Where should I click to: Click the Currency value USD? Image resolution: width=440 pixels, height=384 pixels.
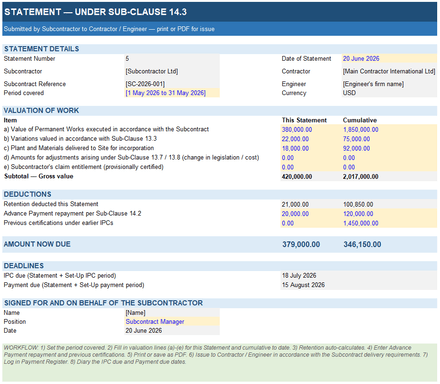[x=389, y=93]
